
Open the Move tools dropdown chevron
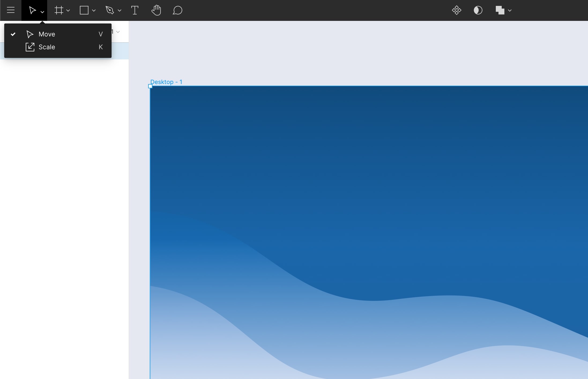coord(42,12)
